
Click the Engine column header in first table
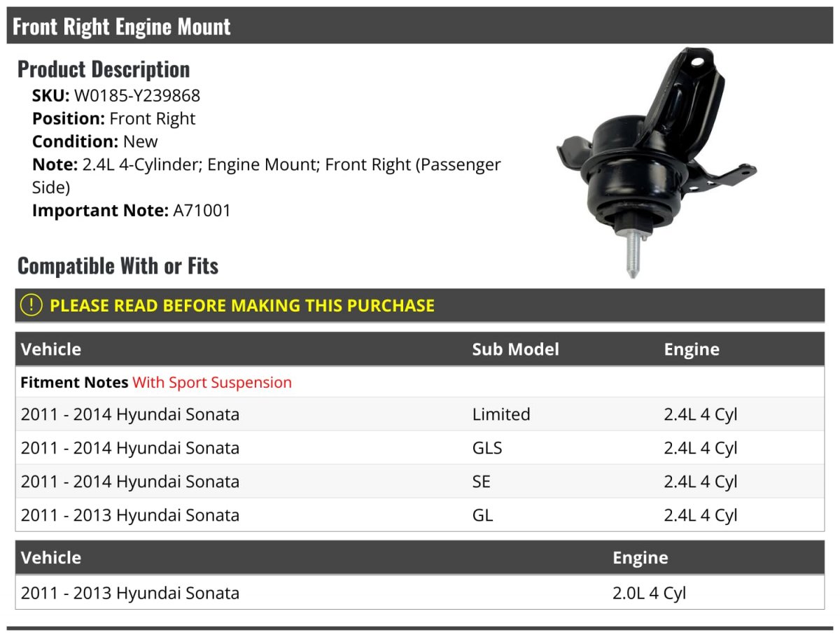[692, 349]
